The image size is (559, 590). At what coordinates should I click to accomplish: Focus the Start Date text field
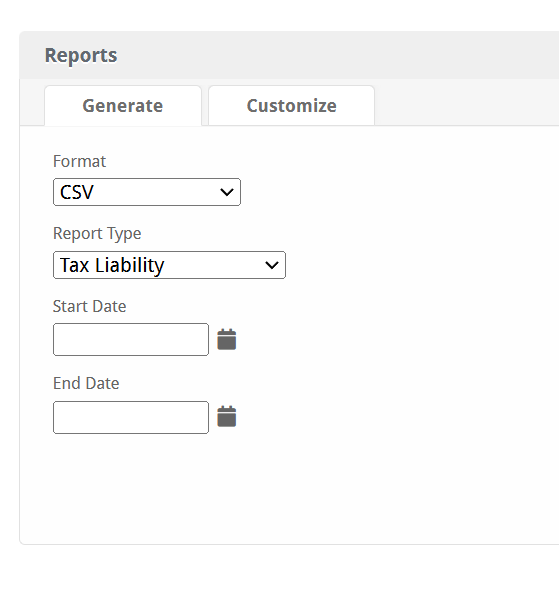coord(131,339)
